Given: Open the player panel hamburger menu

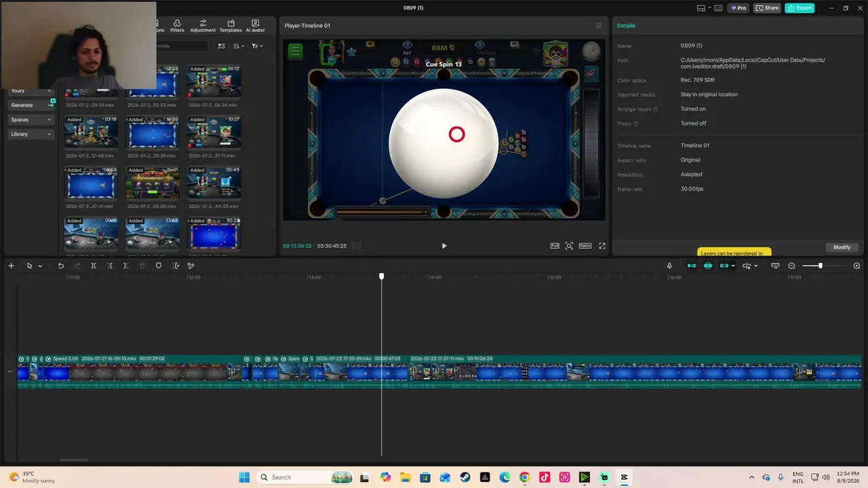Looking at the screenshot, I should 598,26.
